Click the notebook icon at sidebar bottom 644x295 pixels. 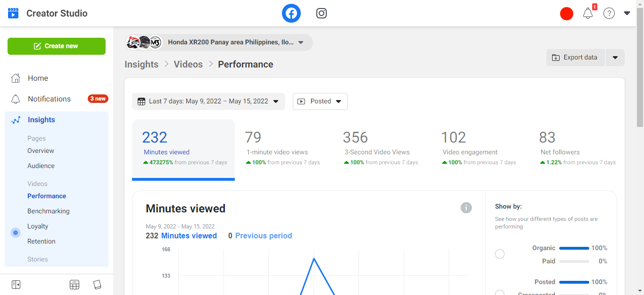coord(97,285)
